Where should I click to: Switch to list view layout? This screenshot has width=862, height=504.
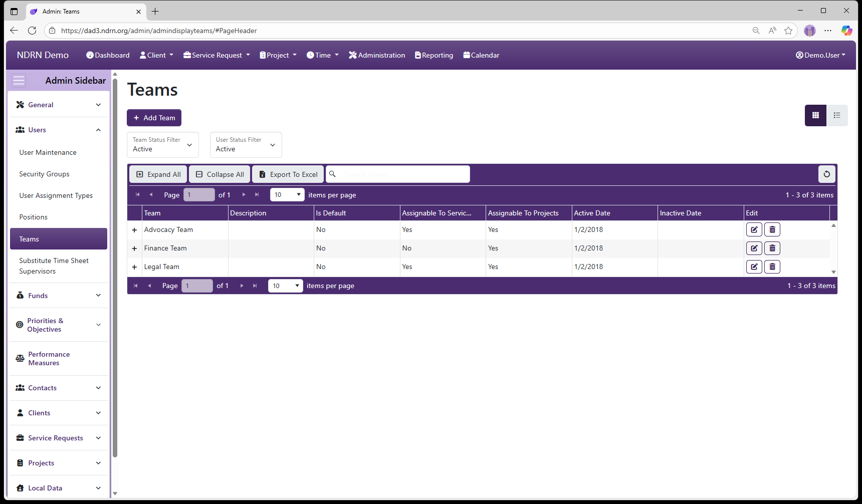[x=837, y=115]
